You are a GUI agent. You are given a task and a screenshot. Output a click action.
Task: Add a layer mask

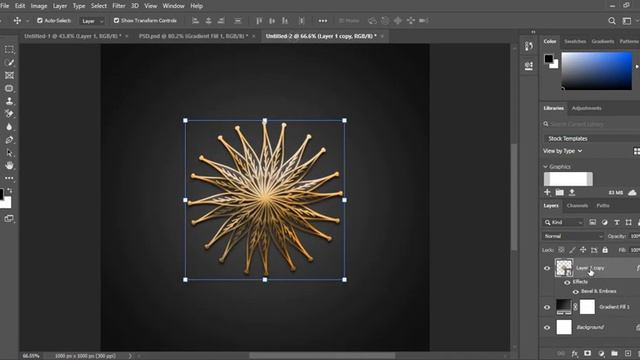(587, 353)
